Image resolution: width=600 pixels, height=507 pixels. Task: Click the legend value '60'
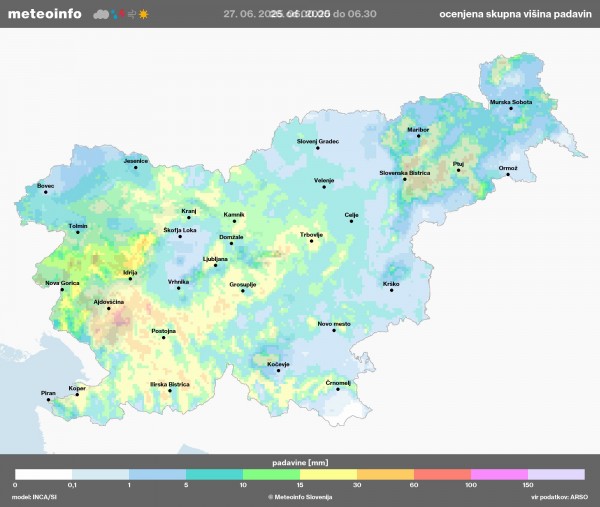[x=414, y=485]
